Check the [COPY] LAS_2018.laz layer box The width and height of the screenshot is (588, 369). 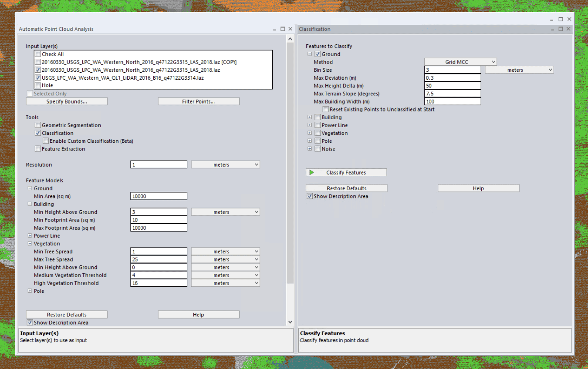pyautogui.click(x=38, y=62)
